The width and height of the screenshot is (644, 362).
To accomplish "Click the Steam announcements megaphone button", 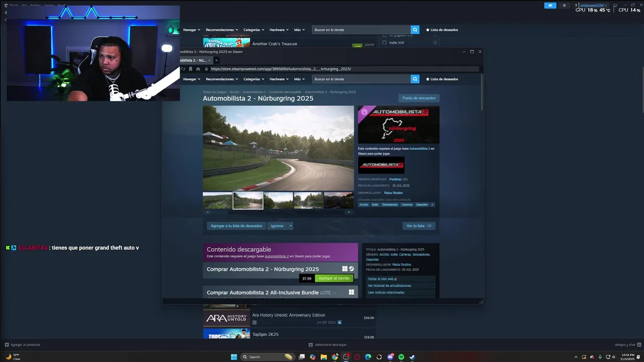I will click(550, 6).
